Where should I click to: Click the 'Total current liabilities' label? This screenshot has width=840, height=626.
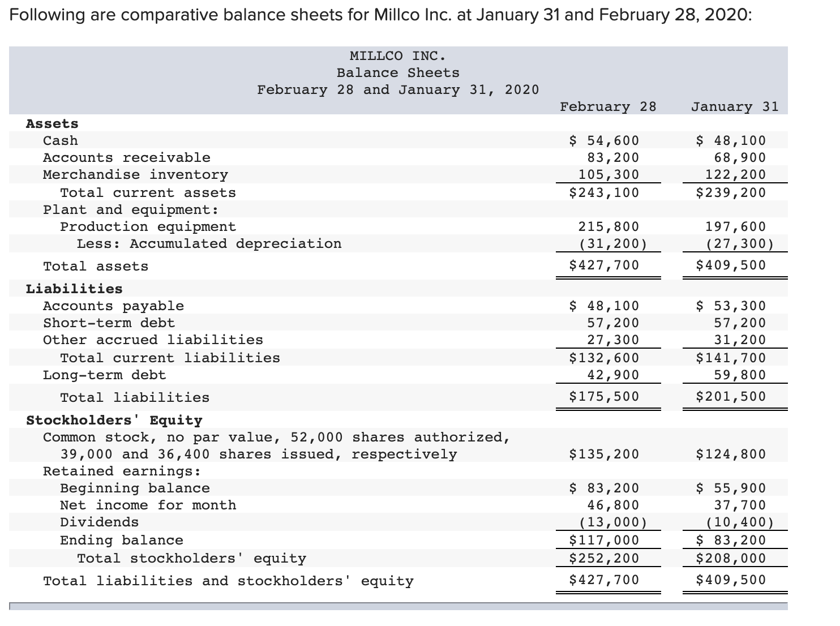[170, 358]
